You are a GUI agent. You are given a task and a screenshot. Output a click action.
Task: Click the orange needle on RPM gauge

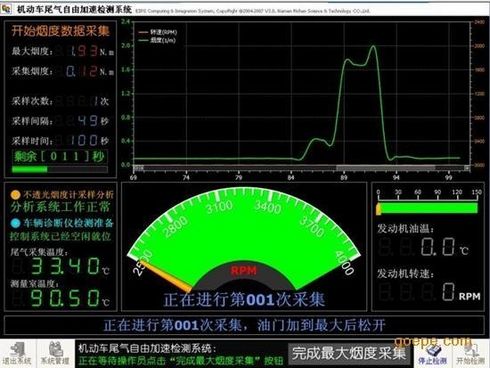(166, 277)
